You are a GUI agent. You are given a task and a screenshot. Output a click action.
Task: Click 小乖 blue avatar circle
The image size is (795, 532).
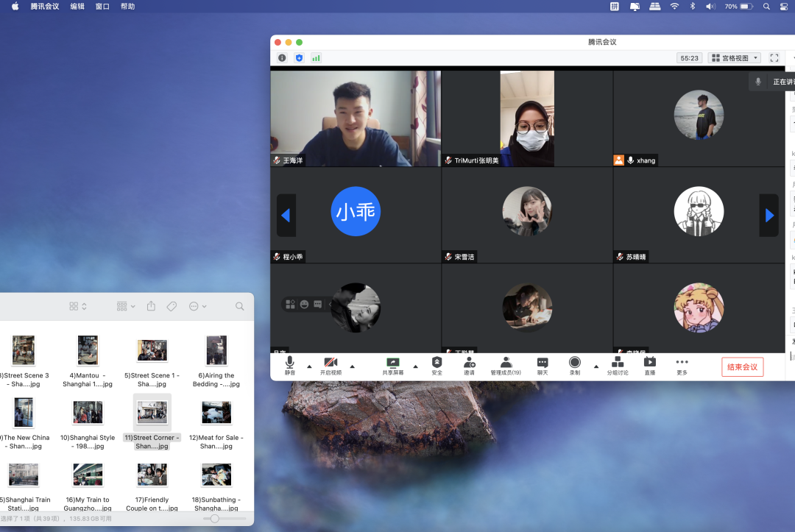(356, 211)
